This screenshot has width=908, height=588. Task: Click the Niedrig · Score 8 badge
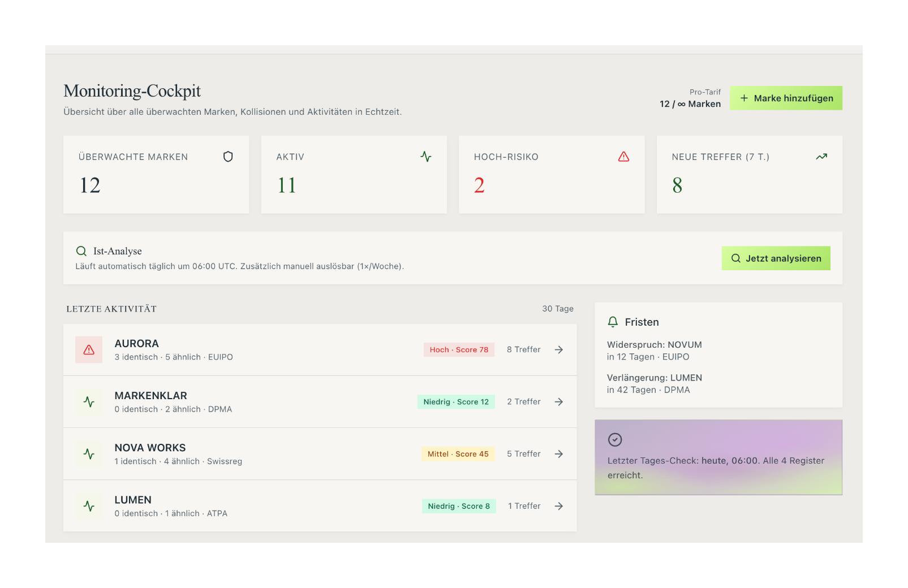[459, 505]
